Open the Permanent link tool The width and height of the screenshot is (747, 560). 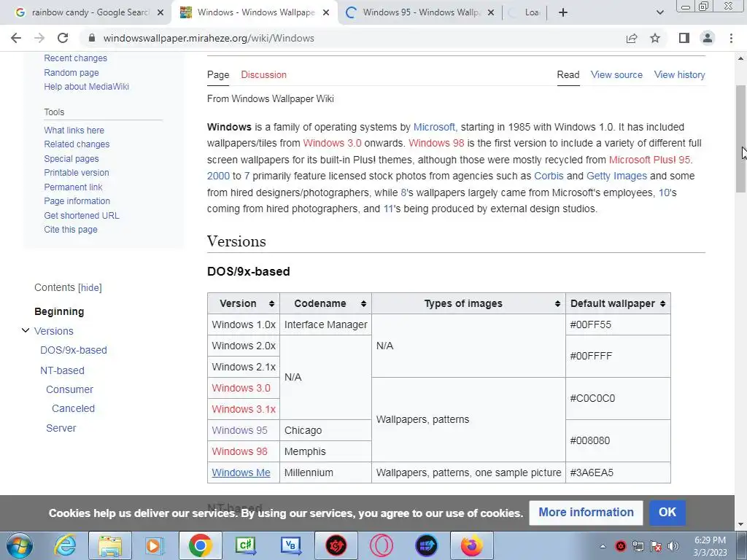click(73, 187)
